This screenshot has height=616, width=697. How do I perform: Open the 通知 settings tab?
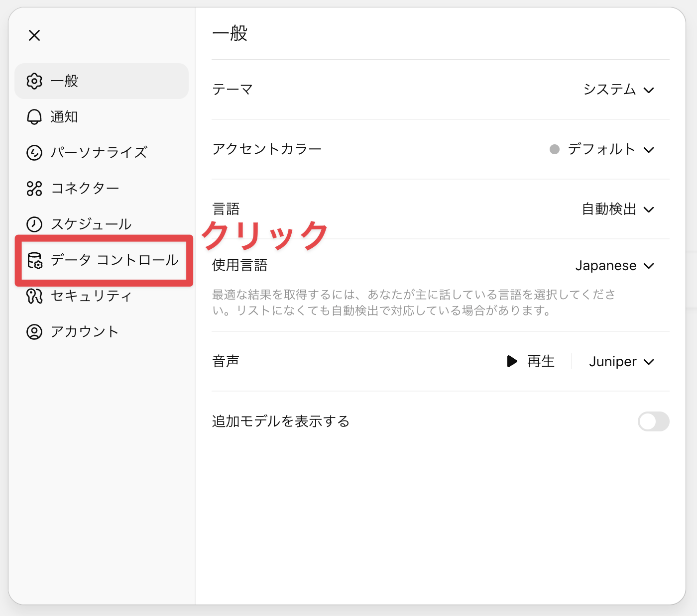[x=64, y=117]
